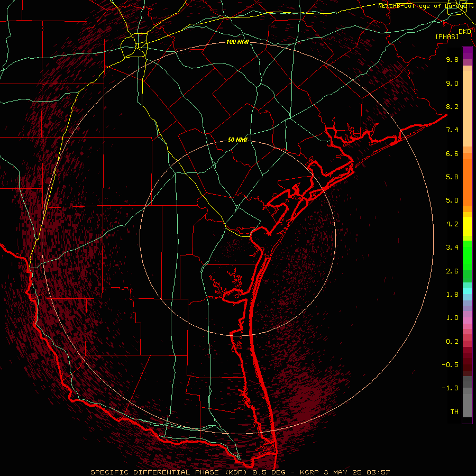This screenshot has width=476, height=476.
Task: Click the 9.0 value on color scale
Action: click(x=452, y=83)
